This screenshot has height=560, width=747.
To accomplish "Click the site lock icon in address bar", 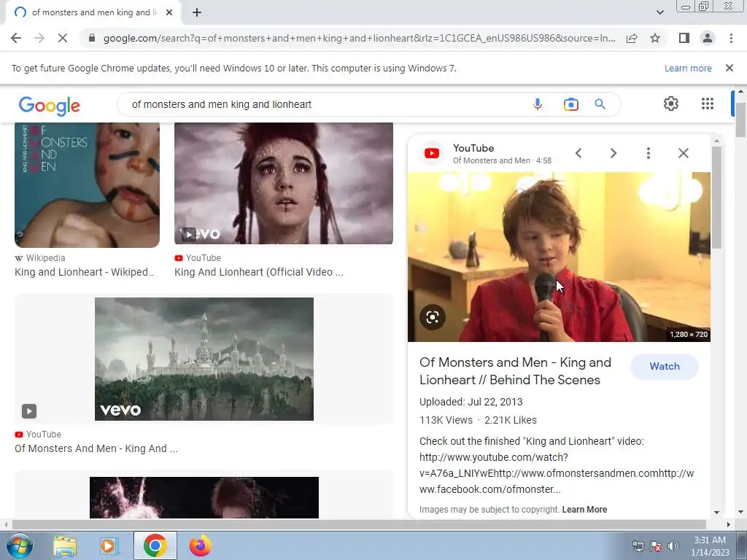I will click(92, 38).
